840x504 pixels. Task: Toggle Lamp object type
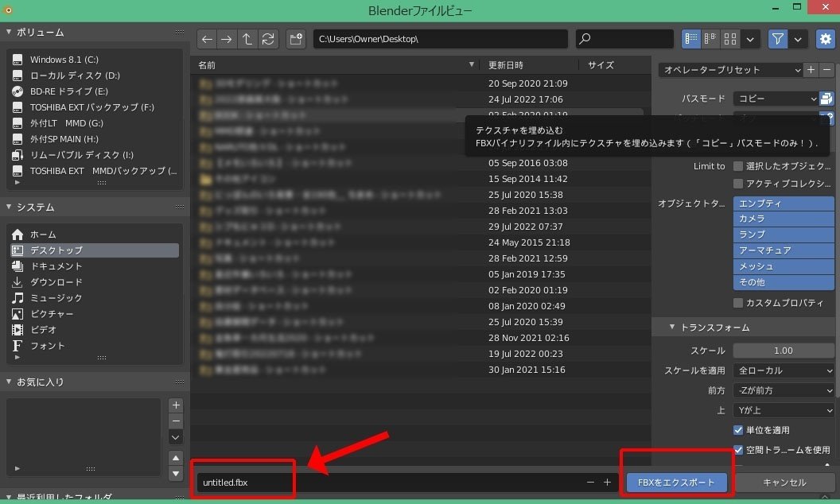click(784, 235)
